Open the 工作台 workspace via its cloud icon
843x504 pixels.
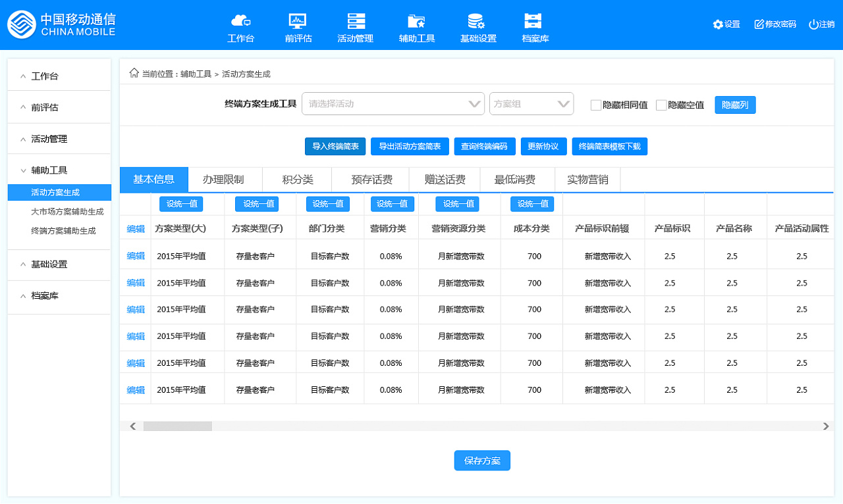240,20
